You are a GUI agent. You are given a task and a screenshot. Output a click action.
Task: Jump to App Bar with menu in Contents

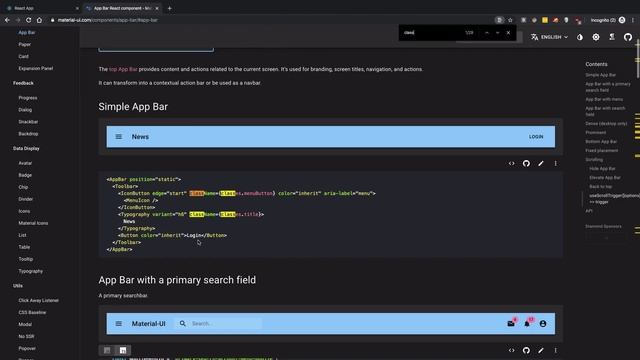pos(604,99)
